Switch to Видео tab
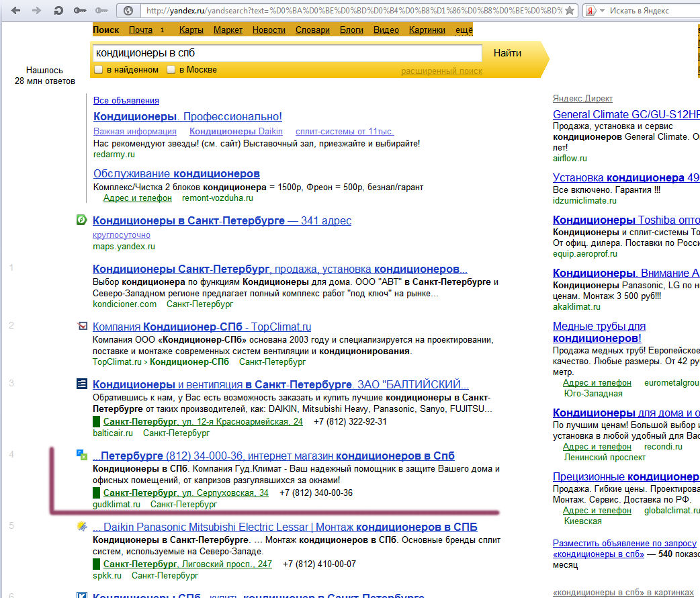700x598 pixels. pos(386,30)
